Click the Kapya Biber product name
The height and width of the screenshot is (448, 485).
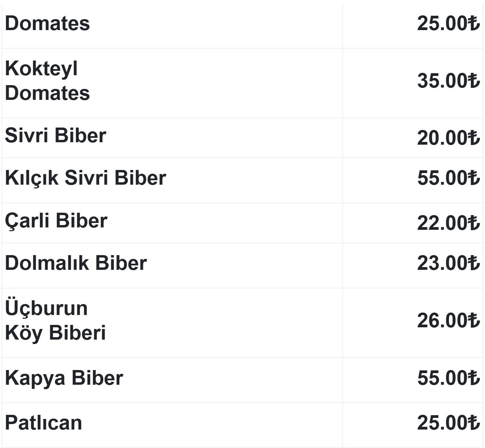pos(64,378)
